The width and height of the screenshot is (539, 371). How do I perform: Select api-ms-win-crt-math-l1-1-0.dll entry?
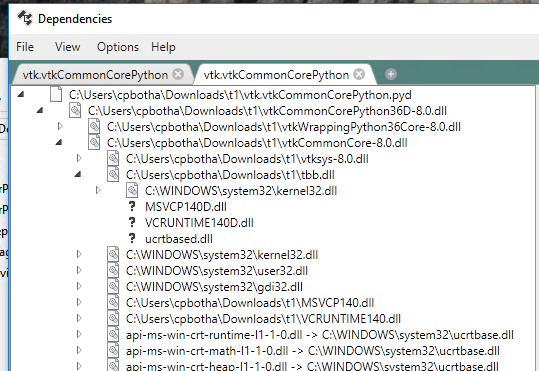(x=312, y=350)
